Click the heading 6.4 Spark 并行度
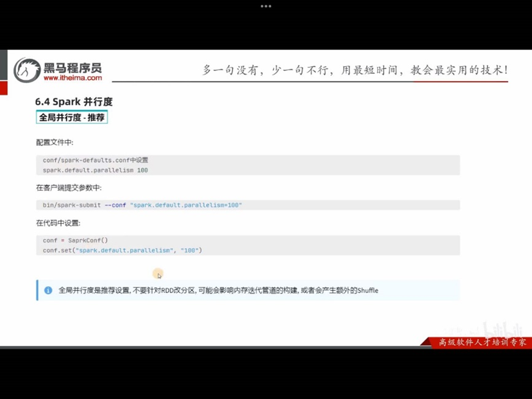The width and height of the screenshot is (532, 399). tap(73, 101)
